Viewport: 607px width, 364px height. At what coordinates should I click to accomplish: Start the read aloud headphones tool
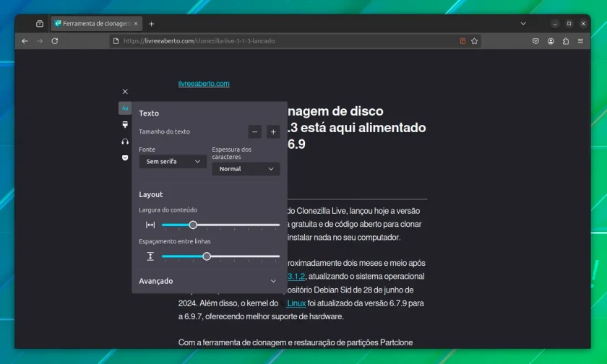(125, 142)
